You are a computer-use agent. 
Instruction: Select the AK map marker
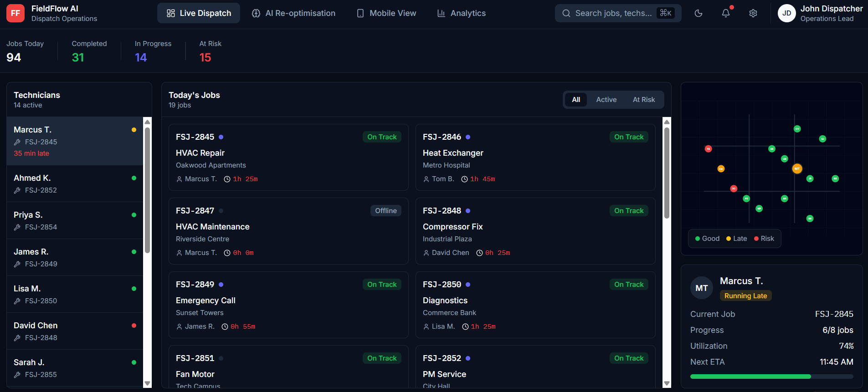(x=772, y=149)
